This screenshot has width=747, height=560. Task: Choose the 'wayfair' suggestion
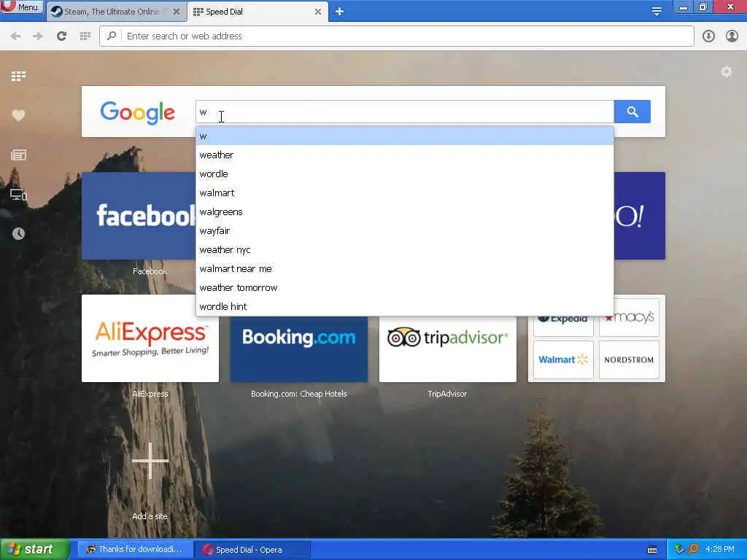click(404, 231)
